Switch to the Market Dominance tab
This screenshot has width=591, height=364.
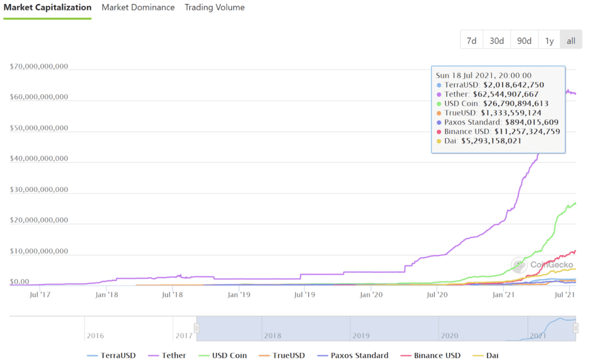coord(138,7)
